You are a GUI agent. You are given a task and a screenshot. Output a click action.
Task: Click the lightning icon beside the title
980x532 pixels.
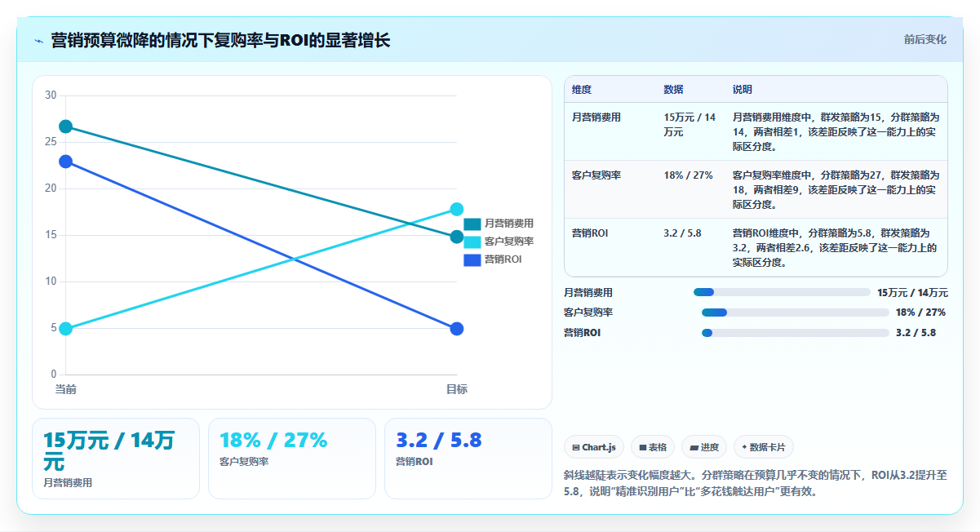[38, 41]
